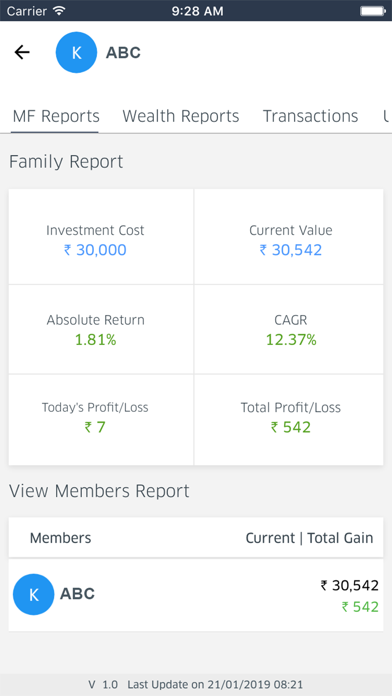Tap the K avatar in members list
This screenshot has height=696, width=392.
coord(34,594)
